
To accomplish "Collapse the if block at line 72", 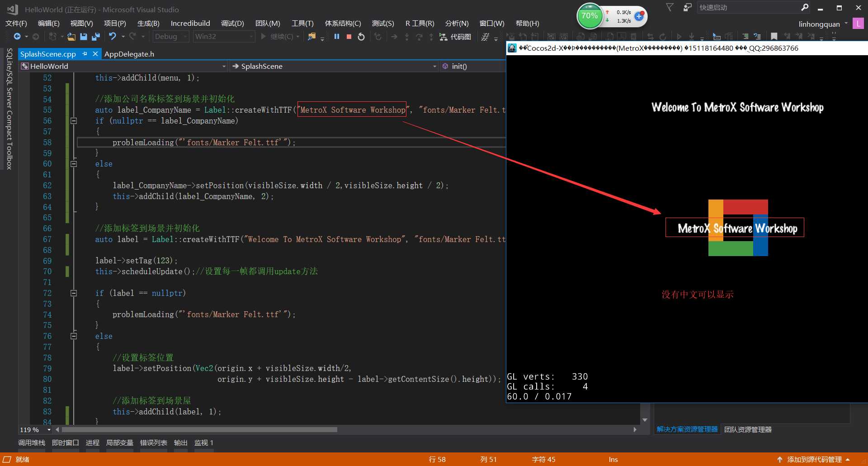I will point(74,293).
